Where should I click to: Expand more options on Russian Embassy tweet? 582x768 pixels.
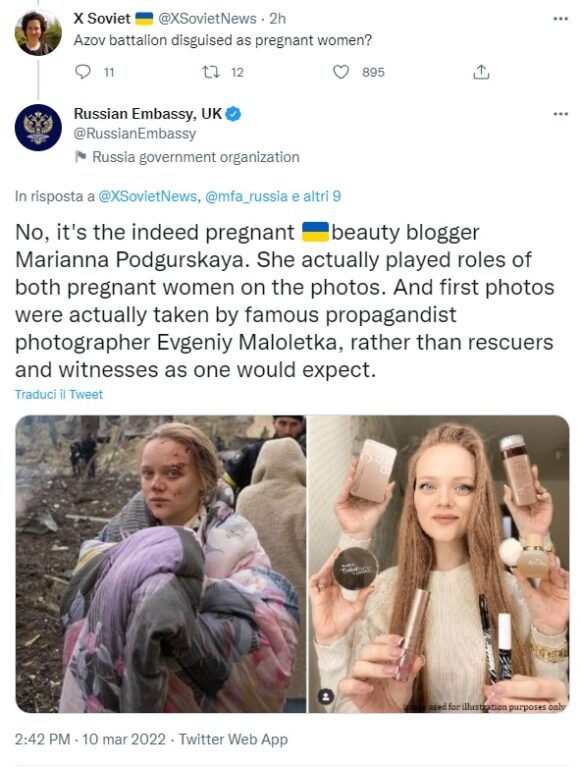tap(560, 114)
